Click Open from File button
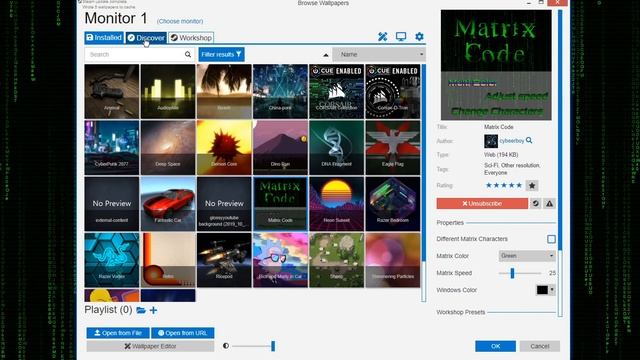 pos(118,333)
